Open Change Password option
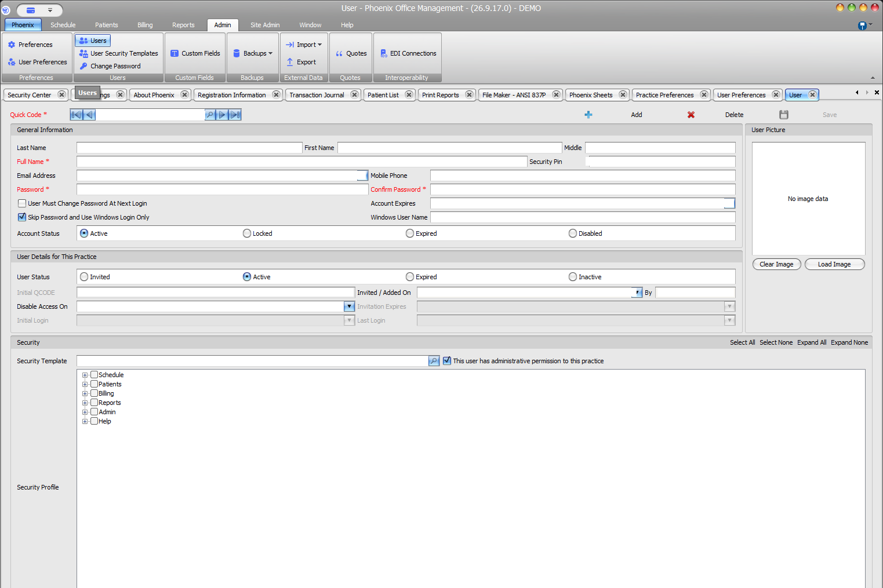The width and height of the screenshot is (883, 588). (110, 66)
